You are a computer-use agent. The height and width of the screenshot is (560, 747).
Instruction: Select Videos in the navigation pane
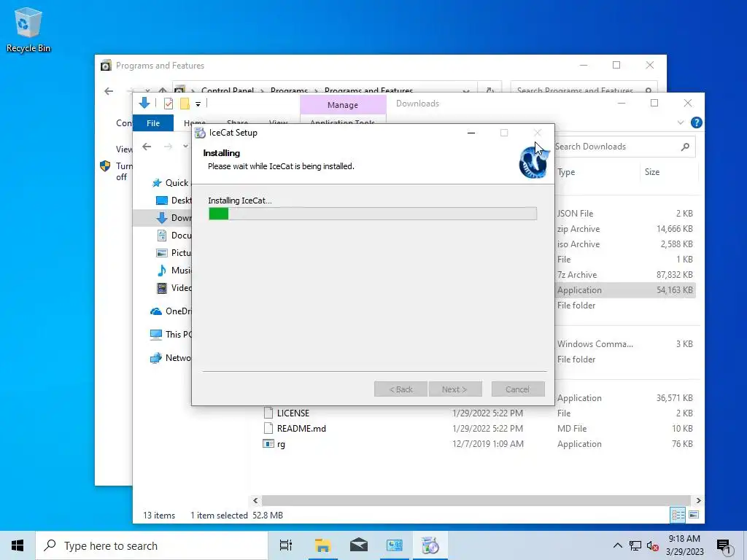coord(174,287)
